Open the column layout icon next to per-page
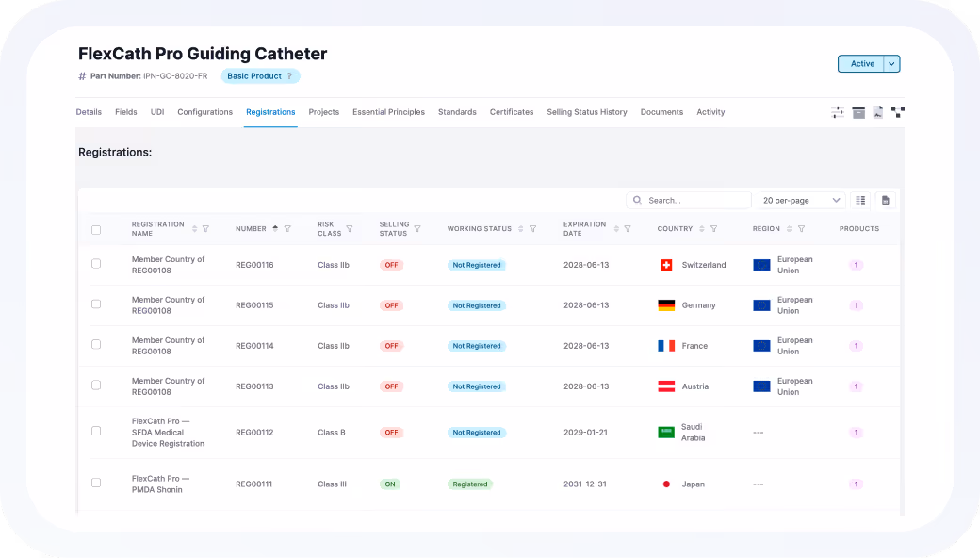The image size is (980, 558). pyautogui.click(x=860, y=200)
